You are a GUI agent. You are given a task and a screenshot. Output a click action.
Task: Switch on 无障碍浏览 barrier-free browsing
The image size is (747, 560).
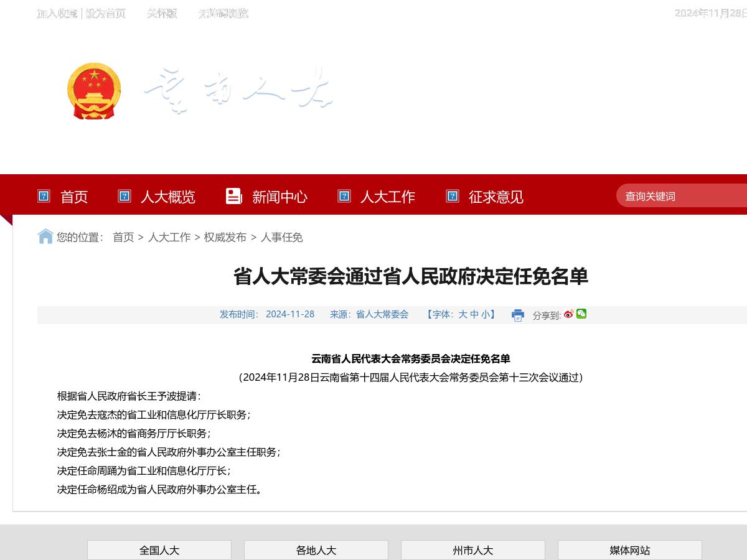click(x=222, y=13)
